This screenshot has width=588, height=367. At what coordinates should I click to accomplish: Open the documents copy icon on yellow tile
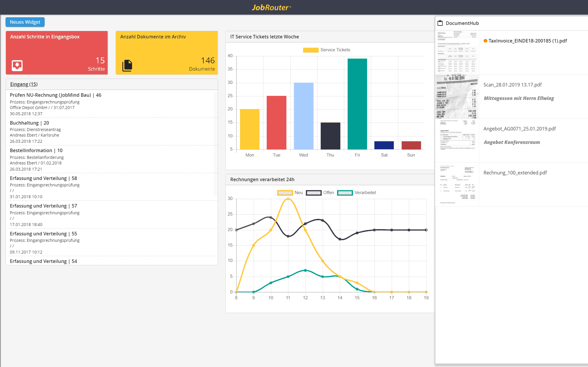pyautogui.click(x=127, y=65)
